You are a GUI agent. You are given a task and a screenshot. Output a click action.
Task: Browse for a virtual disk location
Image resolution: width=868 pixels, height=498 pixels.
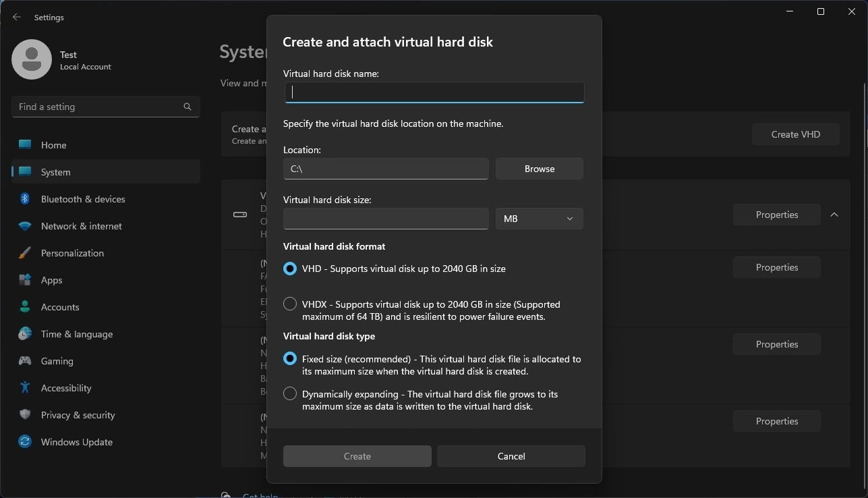[539, 168]
